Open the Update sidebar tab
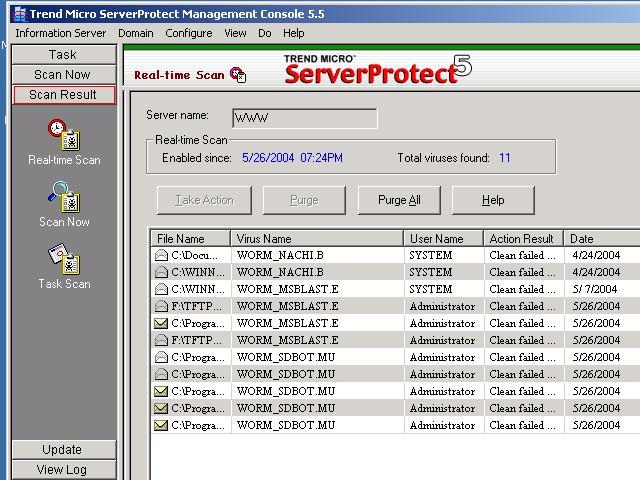The height and width of the screenshot is (480, 640). pos(64,449)
